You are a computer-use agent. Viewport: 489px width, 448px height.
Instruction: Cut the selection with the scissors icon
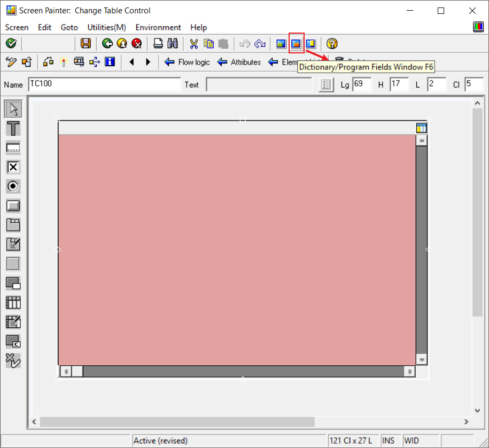coord(193,43)
